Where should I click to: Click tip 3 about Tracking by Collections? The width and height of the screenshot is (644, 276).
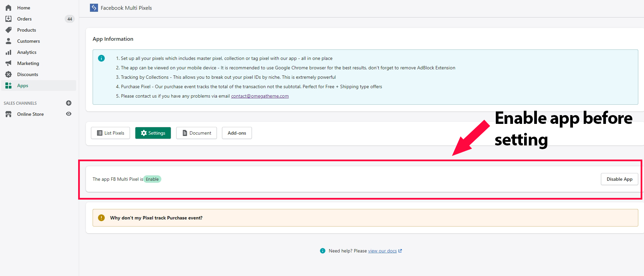tap(226, 77)
